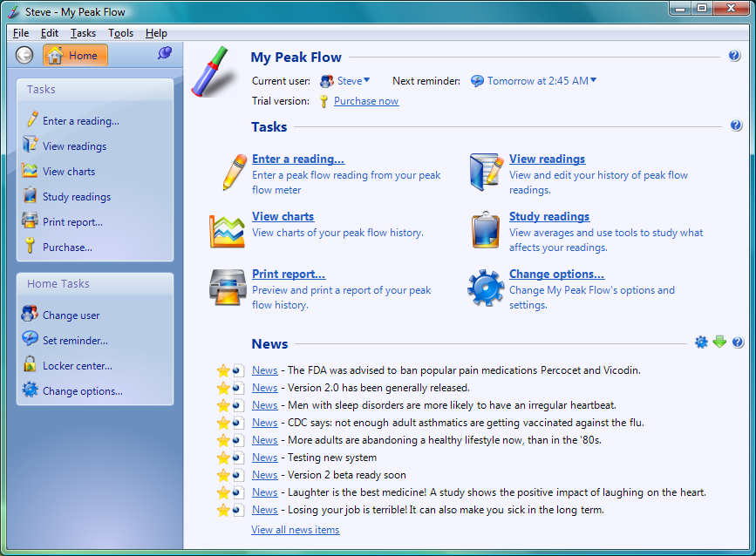This screenshot has width=756, height=556.
Task: Click the purple pin icon in toolbar
Action: [x=165, y=53]
